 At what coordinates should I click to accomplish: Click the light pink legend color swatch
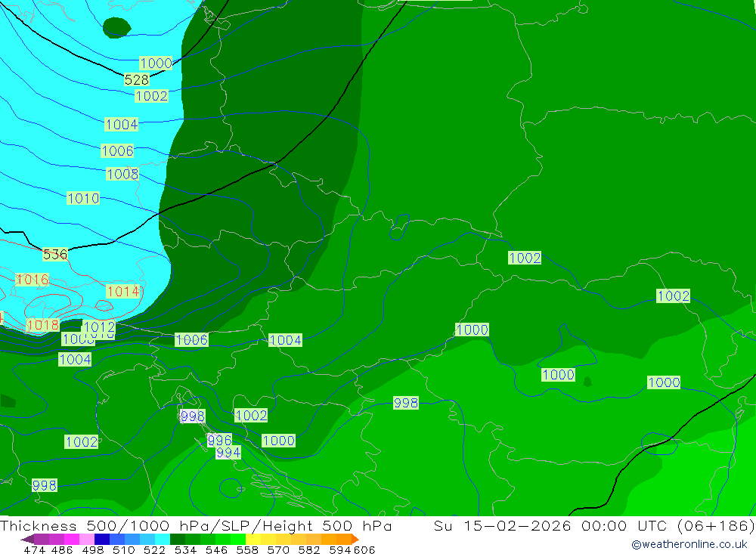point(87,539)
